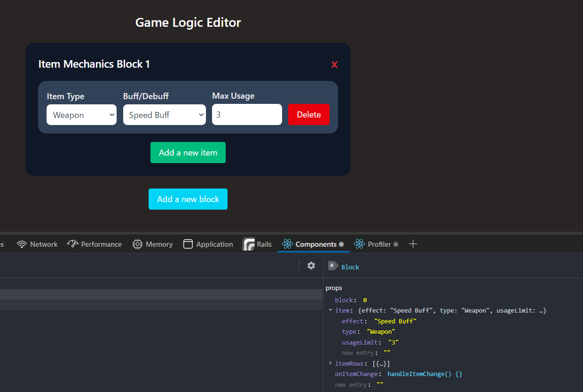The height and width of the screenshot is (392, 583).
Task: Open Components settings gear icon
Action: (311, 266)
